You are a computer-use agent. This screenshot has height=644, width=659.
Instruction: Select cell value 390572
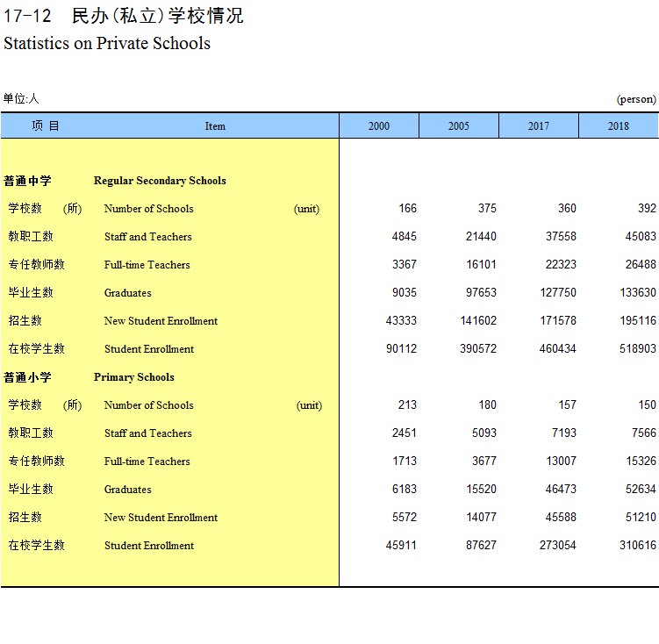tap(478, 348)
